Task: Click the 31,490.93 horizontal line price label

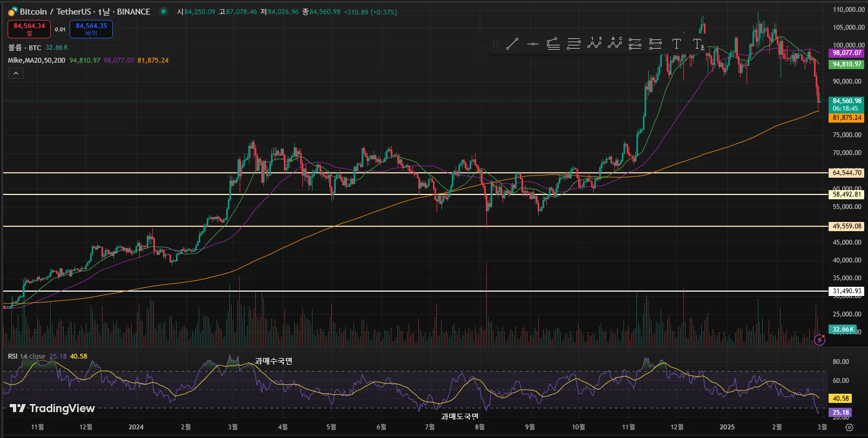Action: tap(847, 291)
